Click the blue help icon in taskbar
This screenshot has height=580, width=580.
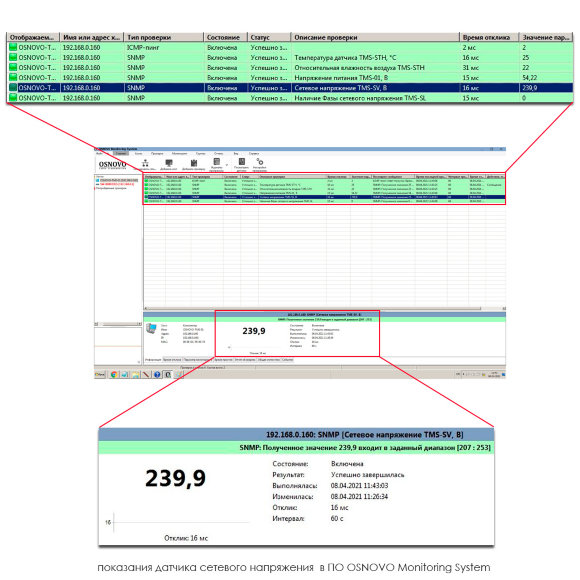click(157, 374)
